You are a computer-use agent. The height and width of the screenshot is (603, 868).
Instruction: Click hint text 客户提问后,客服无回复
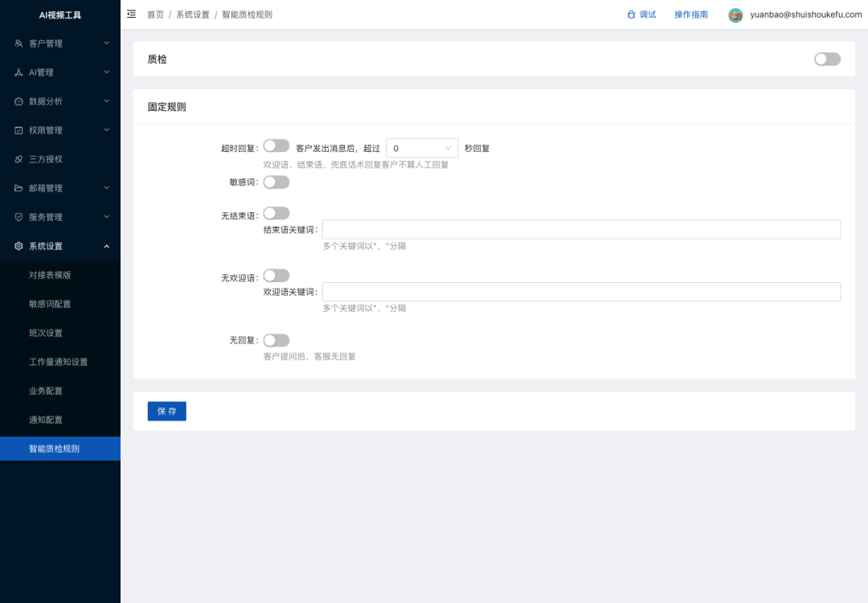pyautogui.click(x=309, y=357)
